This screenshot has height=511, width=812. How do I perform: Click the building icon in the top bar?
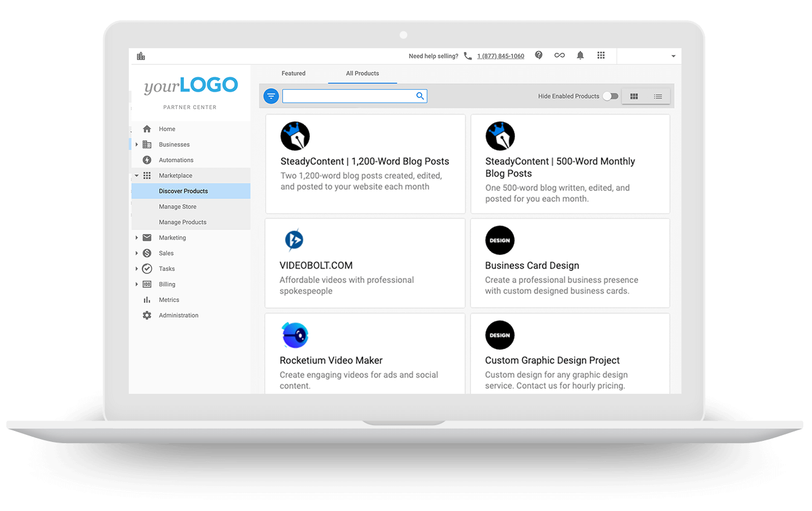click(x=141, y=56)
